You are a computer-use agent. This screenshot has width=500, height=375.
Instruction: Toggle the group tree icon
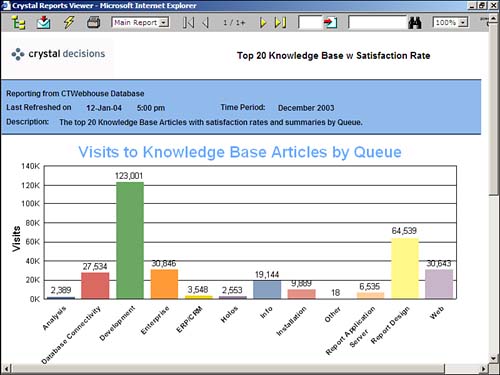[x=18, y=23]
